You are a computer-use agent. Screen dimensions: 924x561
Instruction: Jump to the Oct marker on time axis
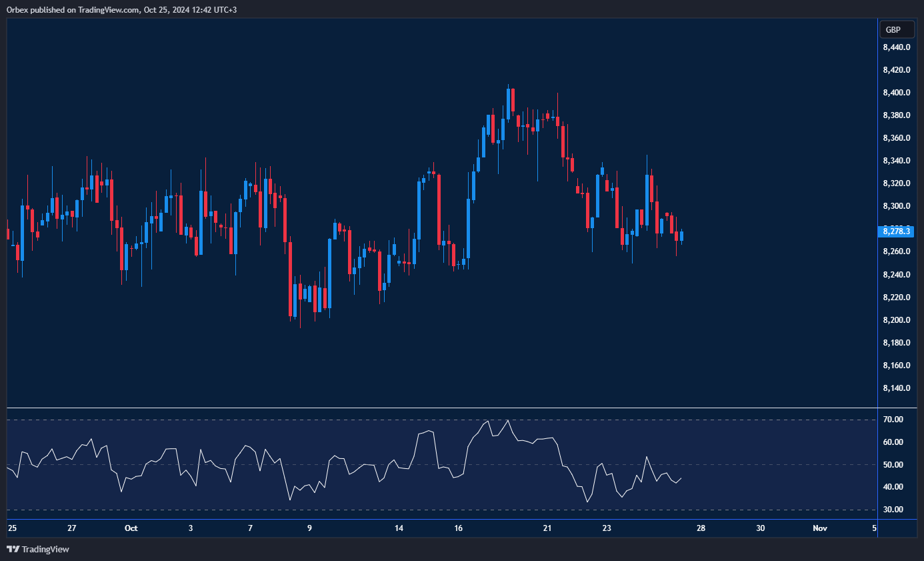coord(131,528)
